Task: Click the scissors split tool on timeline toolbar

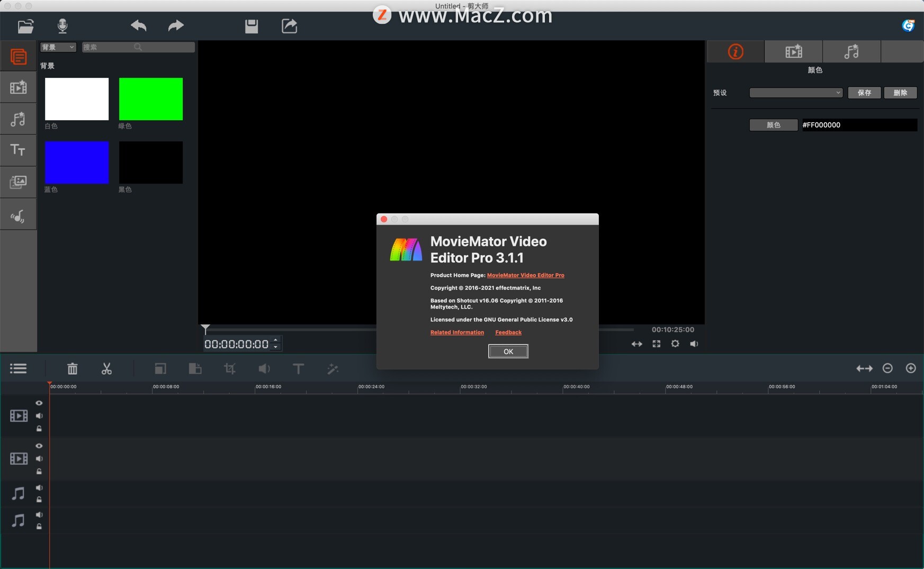Action: [x=106, y=368]
